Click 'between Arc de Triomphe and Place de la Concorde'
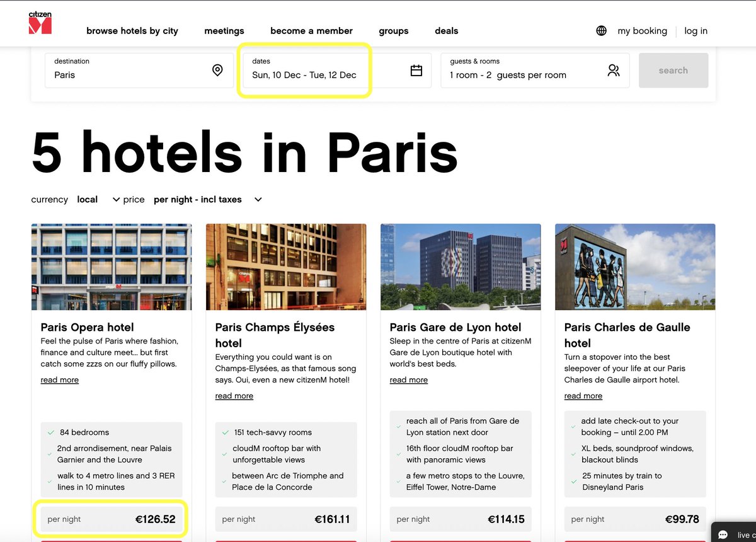This screenshot has height=542, width=756. (288, 481)
